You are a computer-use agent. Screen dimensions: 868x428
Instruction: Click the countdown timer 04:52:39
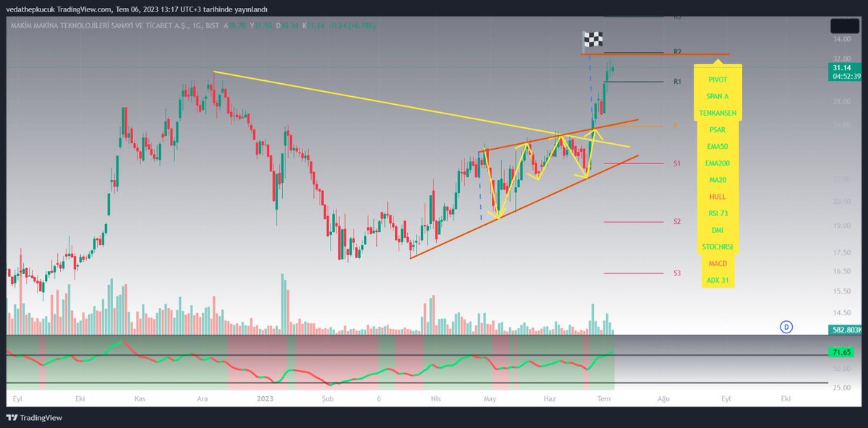click(x=846, y=75)
